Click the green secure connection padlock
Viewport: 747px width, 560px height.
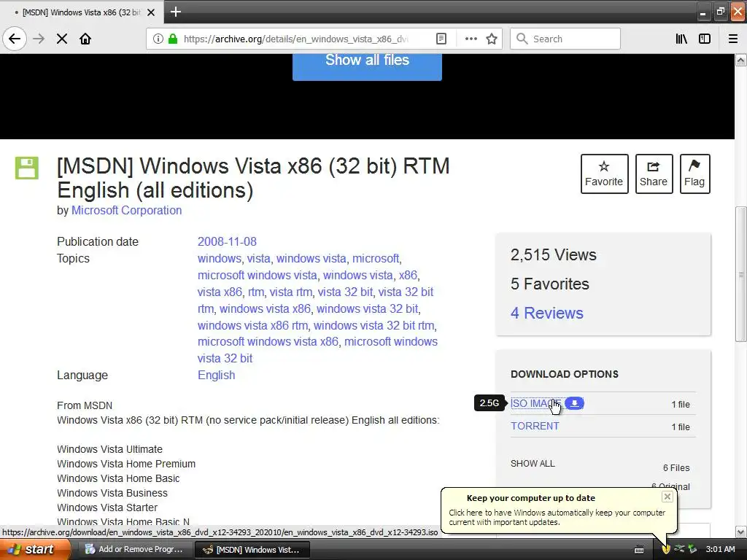point(173,39)
